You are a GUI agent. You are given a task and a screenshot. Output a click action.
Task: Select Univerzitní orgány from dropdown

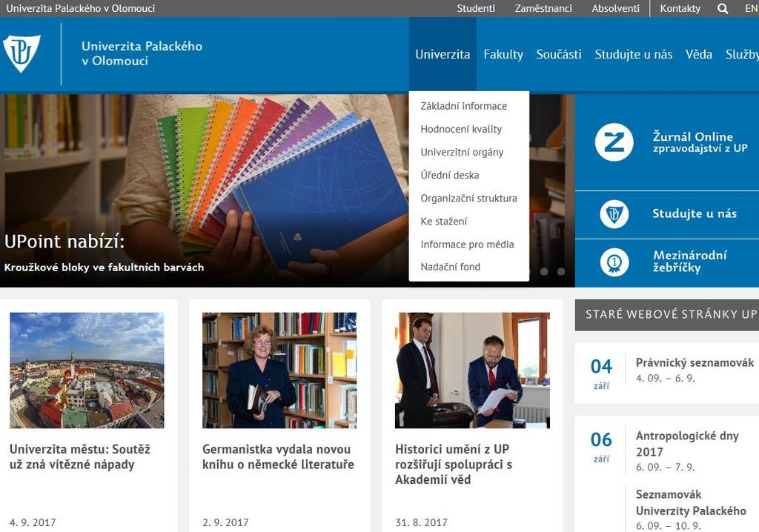tap(462, 152)
